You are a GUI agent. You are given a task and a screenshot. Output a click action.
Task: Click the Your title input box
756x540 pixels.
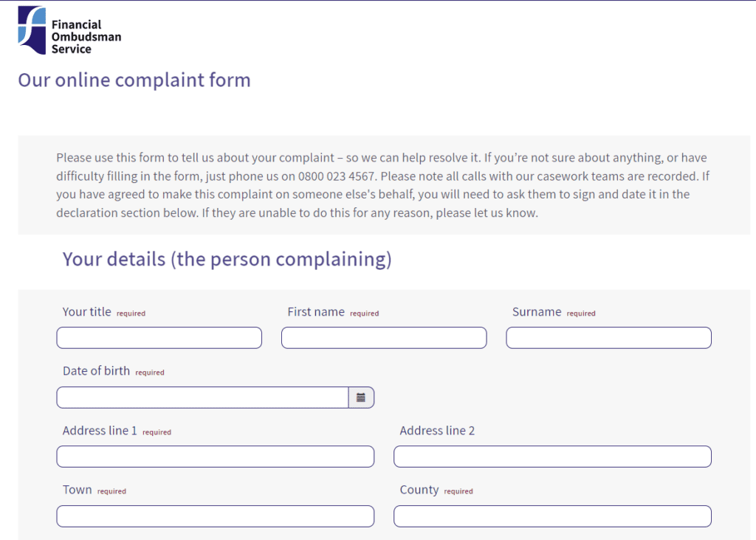coord(159,337)
